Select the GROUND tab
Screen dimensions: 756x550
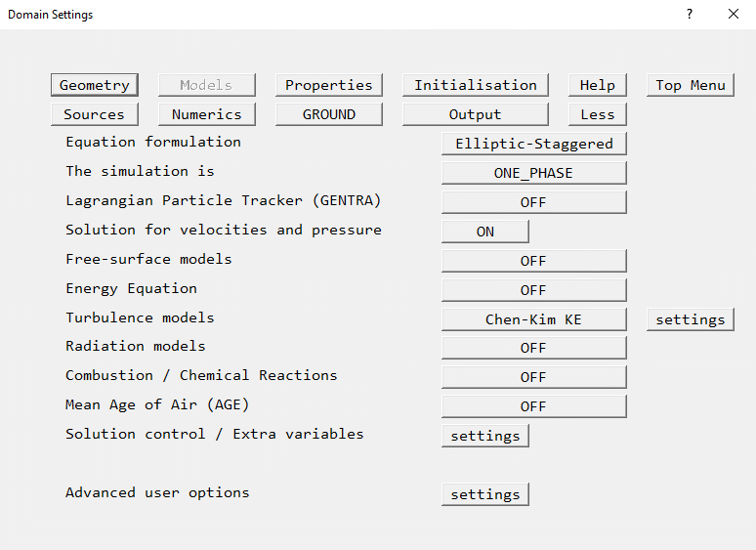tap(328, 114)
